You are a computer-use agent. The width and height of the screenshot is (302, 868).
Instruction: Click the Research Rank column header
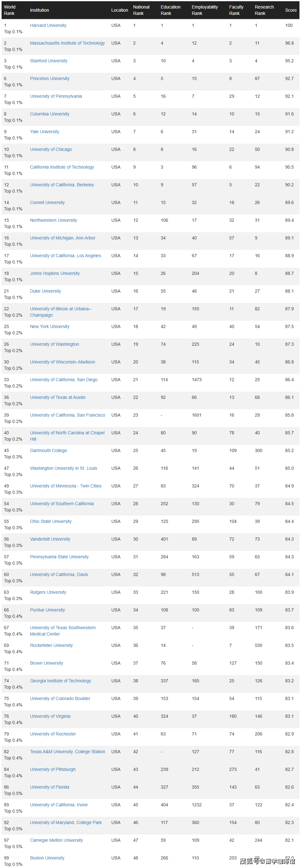click(264, 10)
